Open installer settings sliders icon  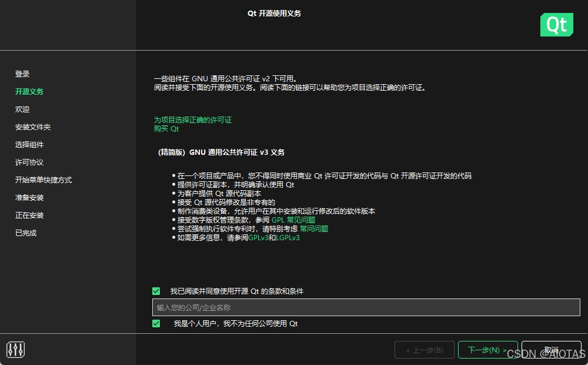coord(15,350)
